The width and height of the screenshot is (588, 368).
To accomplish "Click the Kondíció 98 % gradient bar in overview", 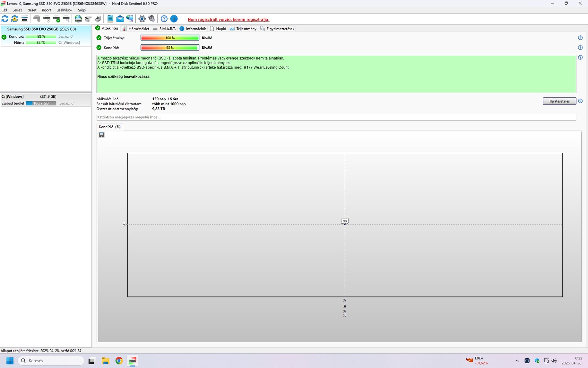I will 170,48.
